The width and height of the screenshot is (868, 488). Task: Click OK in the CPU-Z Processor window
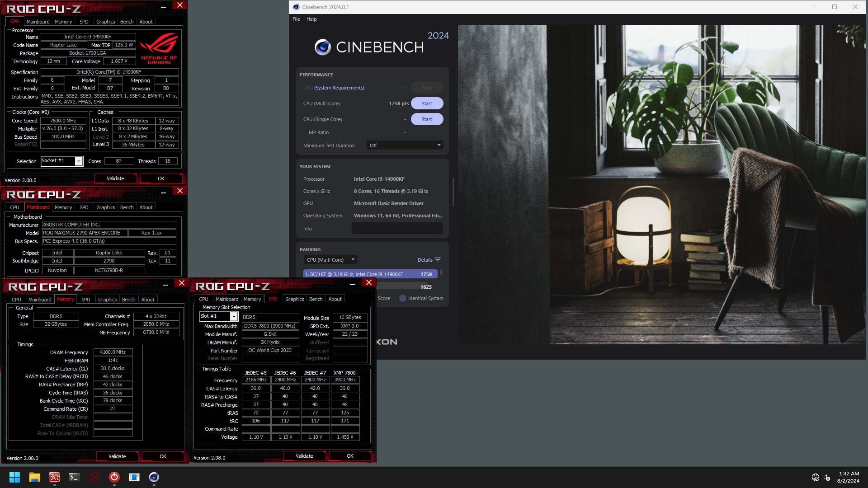tap(161, 178)
